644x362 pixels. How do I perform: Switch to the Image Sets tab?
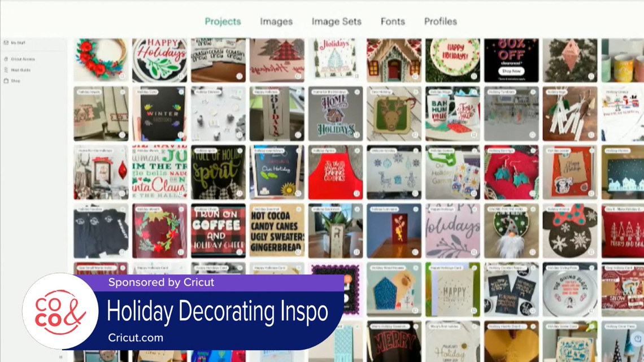coord(337,21)
